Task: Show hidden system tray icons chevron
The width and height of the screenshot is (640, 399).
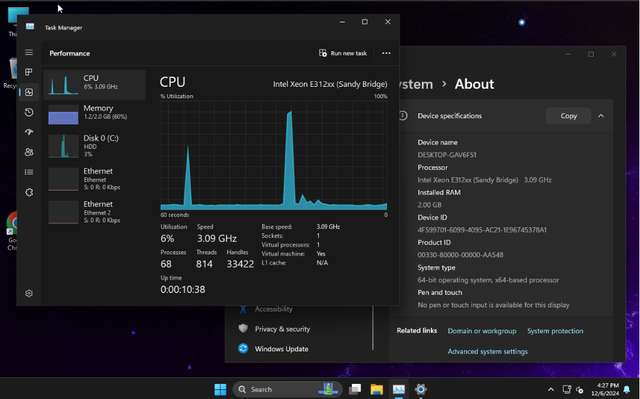Action: tap(551, 390)
